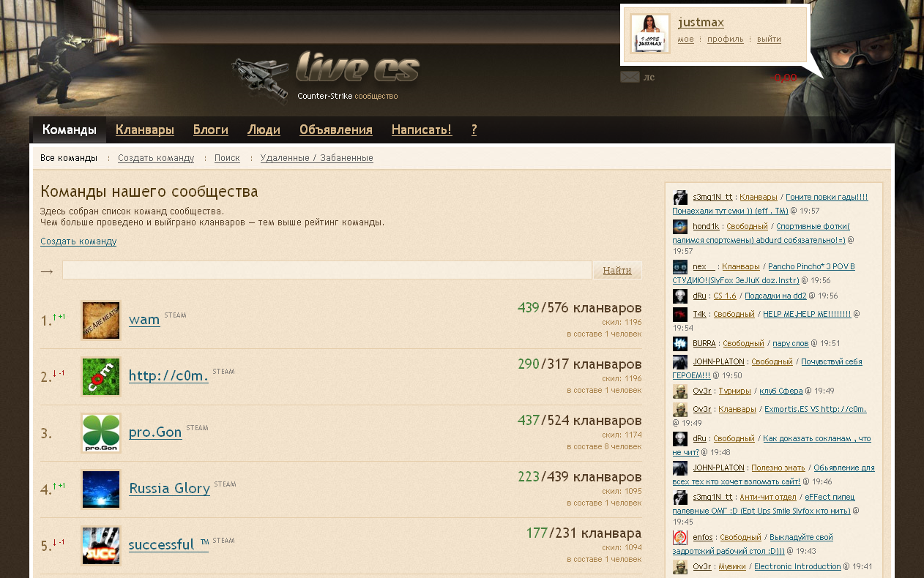924x578 pixels.
Task: Click 437/524 кланваров stat for pro.Gon
Action: pos(580,421)
